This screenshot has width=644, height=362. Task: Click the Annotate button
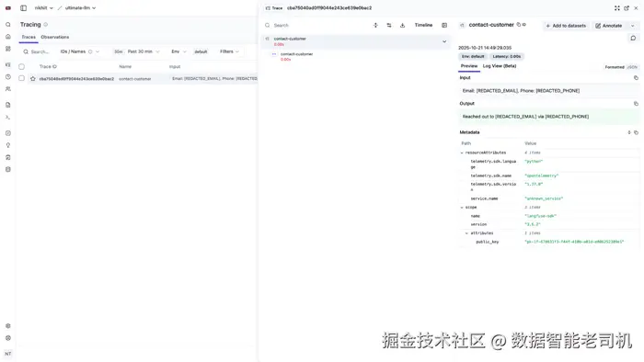point(609,26)
